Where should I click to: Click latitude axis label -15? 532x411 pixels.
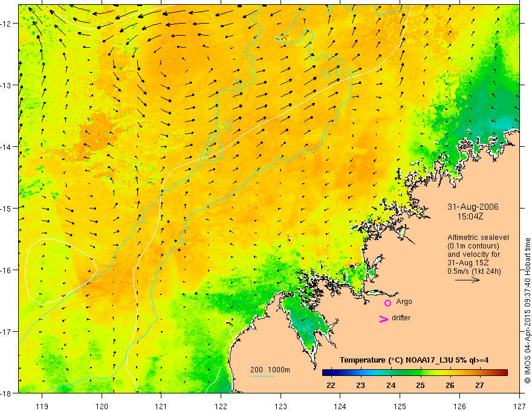[6, 209]
